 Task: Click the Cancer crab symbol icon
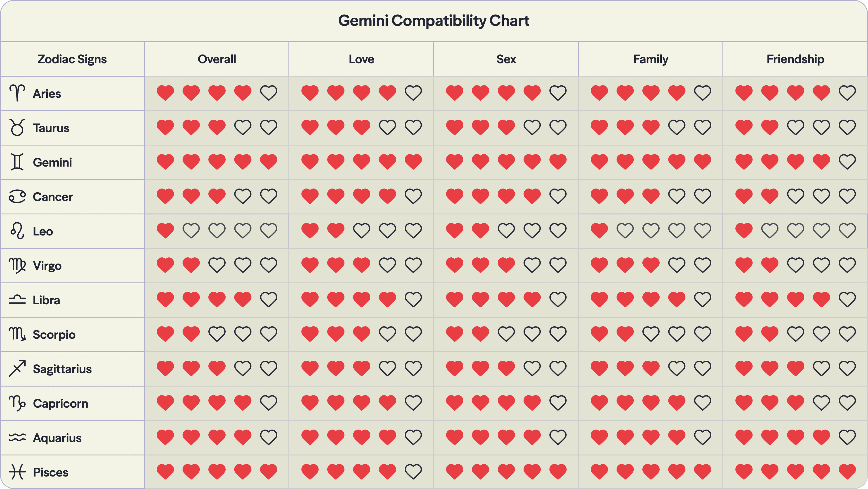tap(17, 197)
